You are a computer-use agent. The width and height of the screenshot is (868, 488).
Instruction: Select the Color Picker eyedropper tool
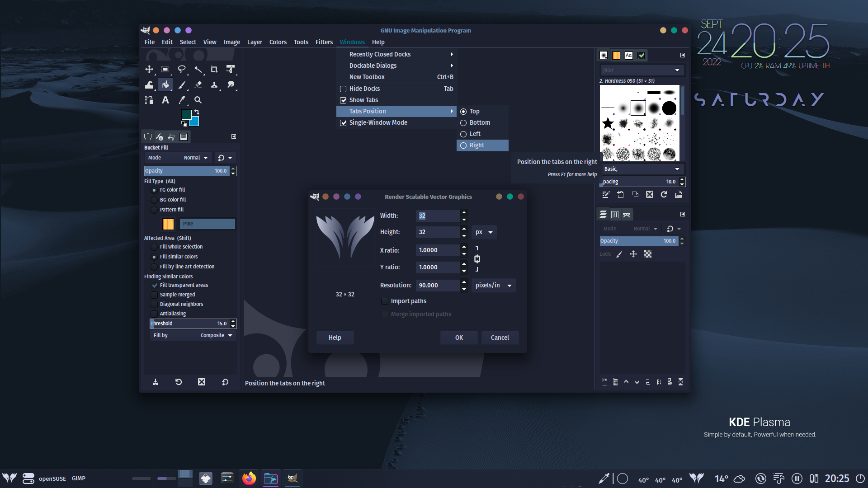[182, 100]
